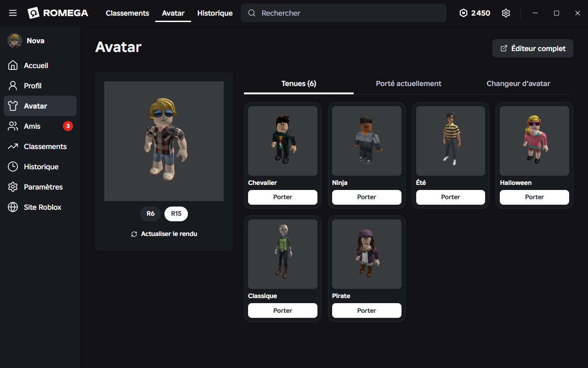
Task: Open the hamburger menu
Action: click(x=13, y=13)
